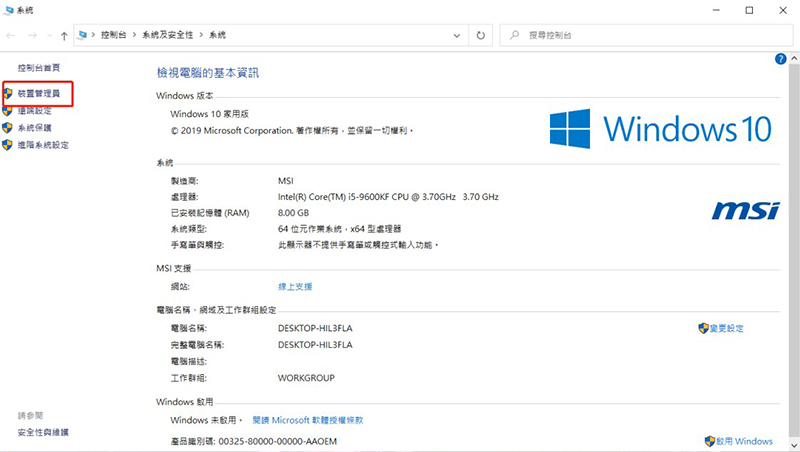The image size is (800, 452).
Task: Click Change settings (變更設定) link
Action: click(x=727, y=329)
